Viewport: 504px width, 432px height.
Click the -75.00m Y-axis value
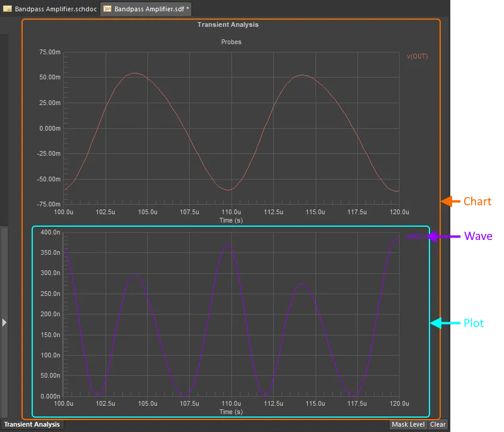49,204
